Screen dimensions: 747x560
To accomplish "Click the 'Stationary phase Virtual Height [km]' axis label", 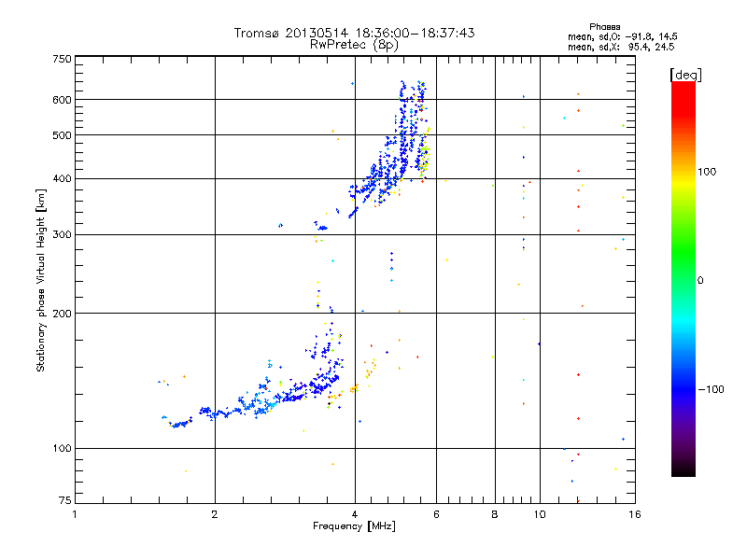I will coord(41,281).
